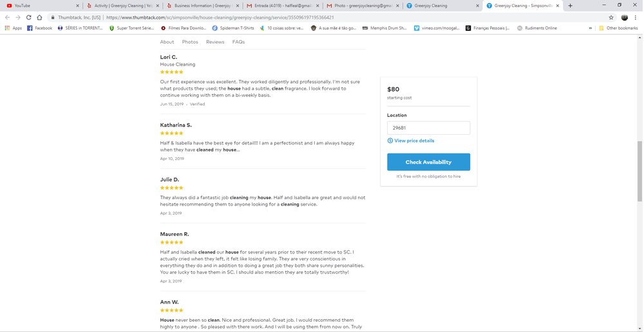
Task: Open the Apps bookmarks shortcut
Action: click(x=13, y=28)
